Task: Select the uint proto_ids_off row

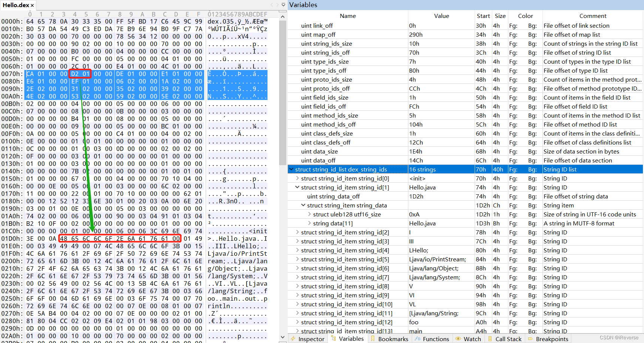Action: [465, 88]
